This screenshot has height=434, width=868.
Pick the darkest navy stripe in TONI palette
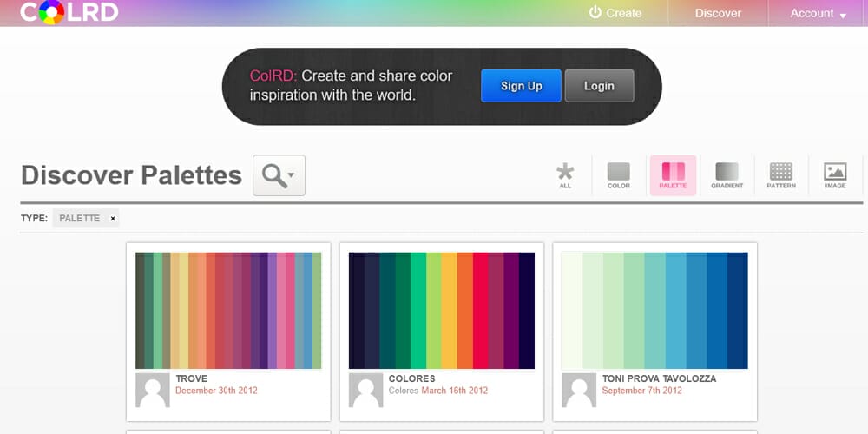click(737, 311)
